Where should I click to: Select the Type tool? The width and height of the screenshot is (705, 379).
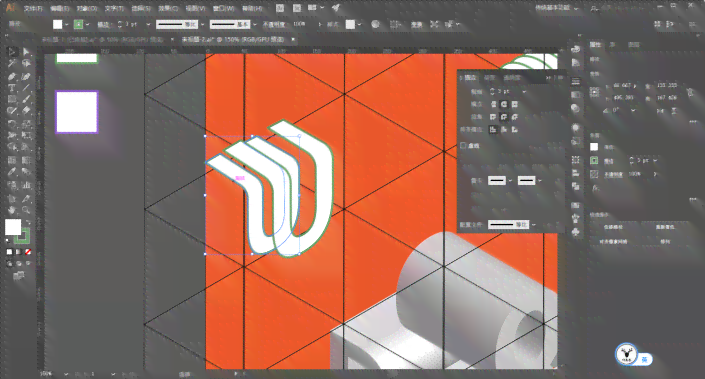[x=12, y=88]
